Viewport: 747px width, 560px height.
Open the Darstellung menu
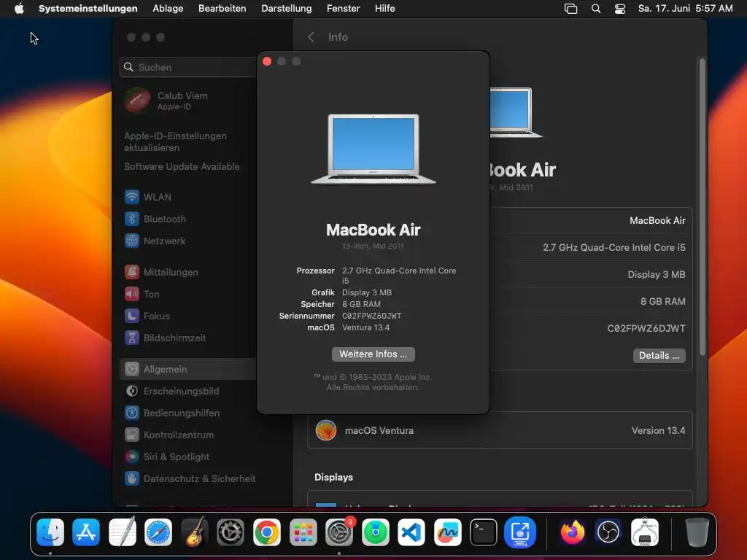click(x=286, y=8)
